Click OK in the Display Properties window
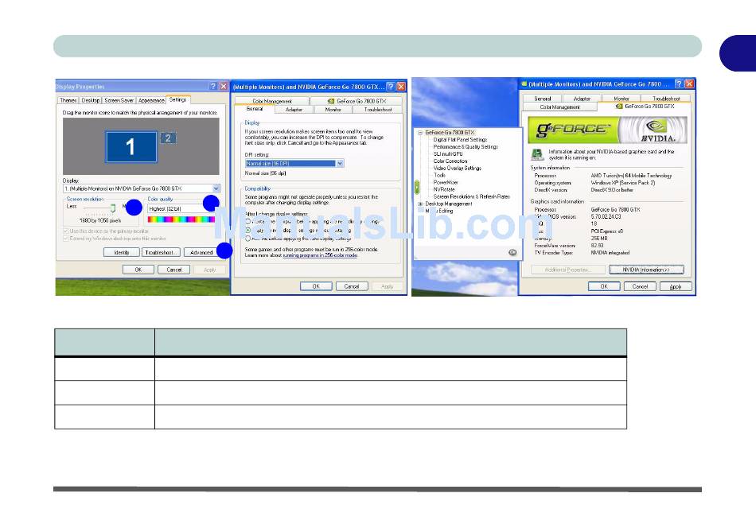Screen dimensions: 756x532 click(x=138, y=270)
